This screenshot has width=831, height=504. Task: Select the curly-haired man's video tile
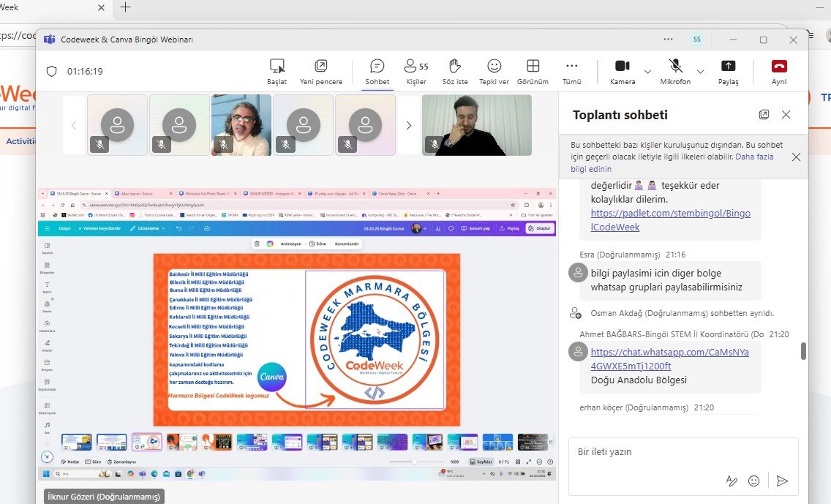(x=241, y=125)
